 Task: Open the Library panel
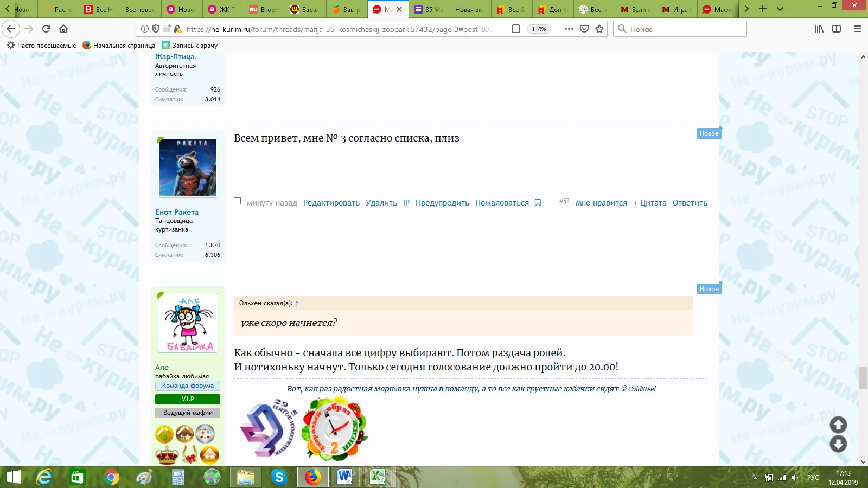tap(819, 29)
